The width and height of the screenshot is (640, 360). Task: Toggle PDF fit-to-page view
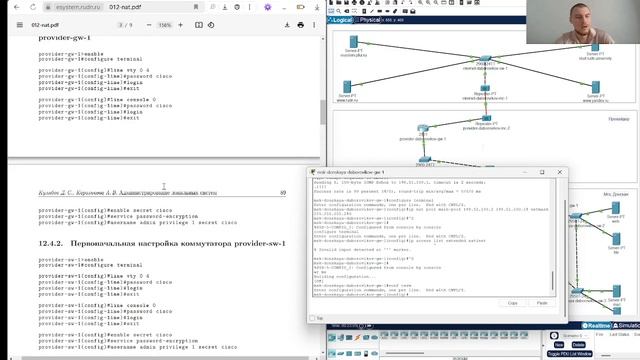[199, 25]
